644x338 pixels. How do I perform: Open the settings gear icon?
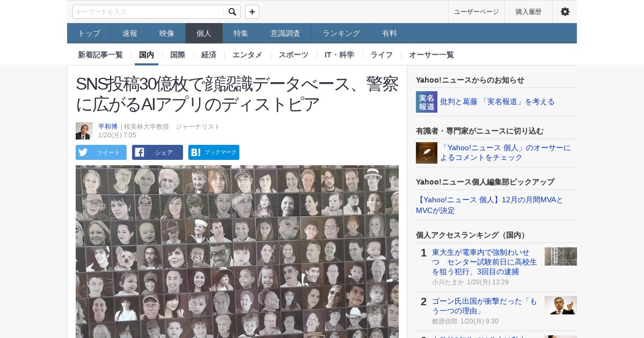[x=565, y=12]
